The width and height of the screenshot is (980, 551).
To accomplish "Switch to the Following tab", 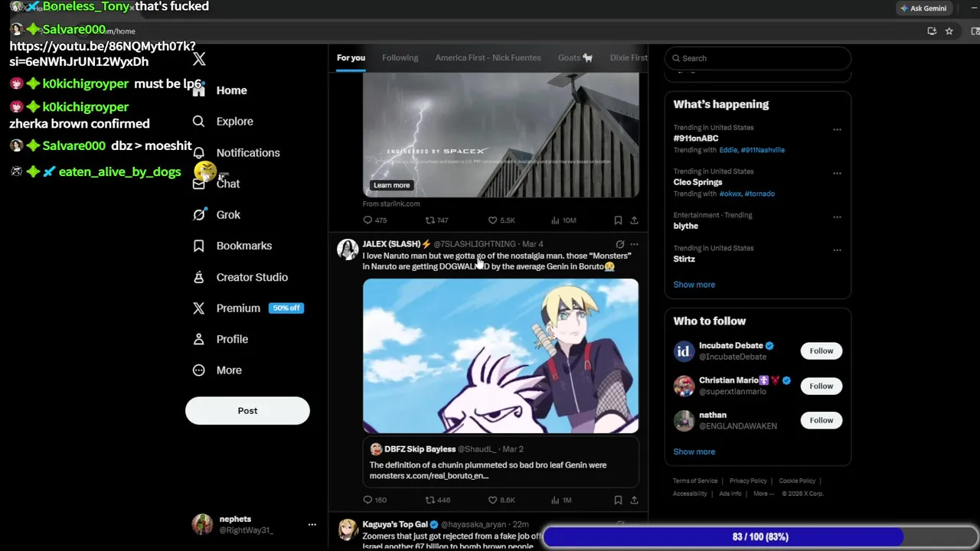I will pyautogui.click(x=400, y=57).
